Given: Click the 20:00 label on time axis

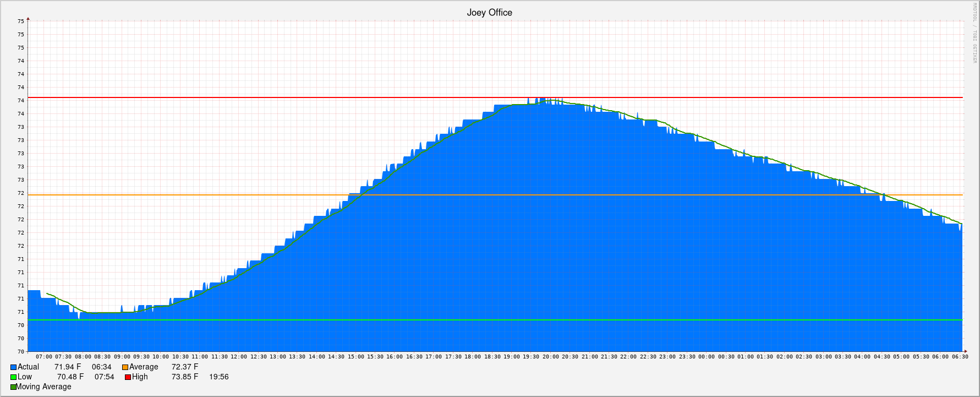Looking at the screenshot, I should pyautogui.click(x=550, y=357).
